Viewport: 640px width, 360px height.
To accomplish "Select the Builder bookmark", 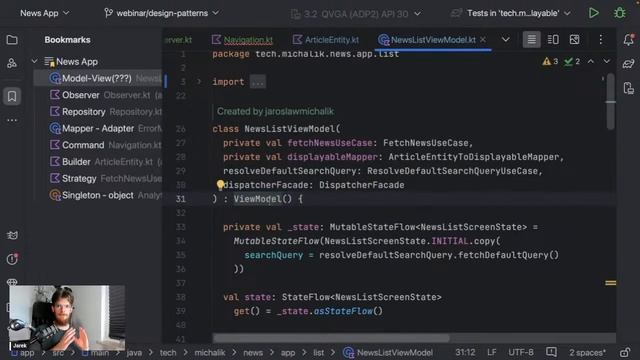I will [98, 162].
